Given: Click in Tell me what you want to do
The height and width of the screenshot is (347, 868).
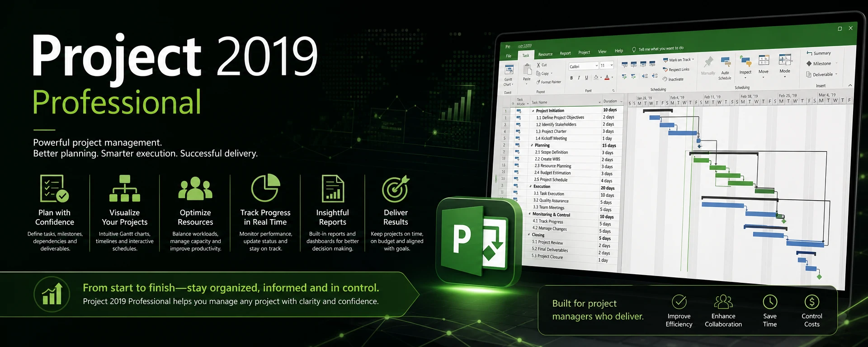Looking at the screenshot, I should (x=660, y=49).
